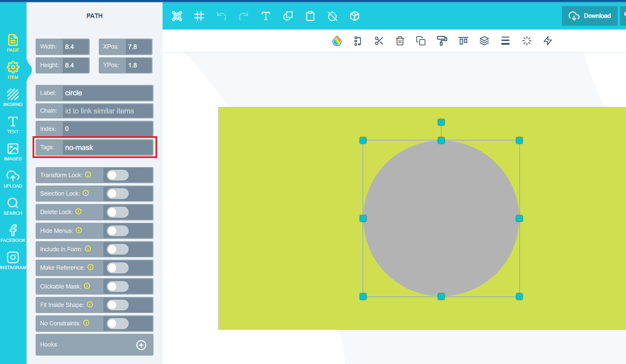Screen dimensions: 626x364
Task: Click the scissors cut icon
Action: (379, 41)
